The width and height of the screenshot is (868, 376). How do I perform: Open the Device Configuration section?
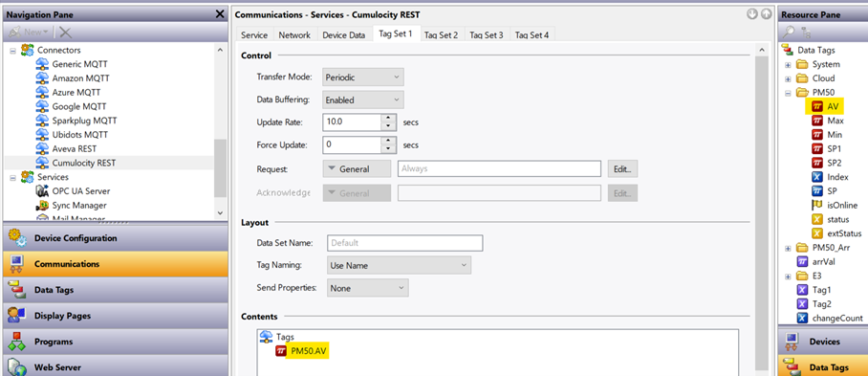click(115, 238)
